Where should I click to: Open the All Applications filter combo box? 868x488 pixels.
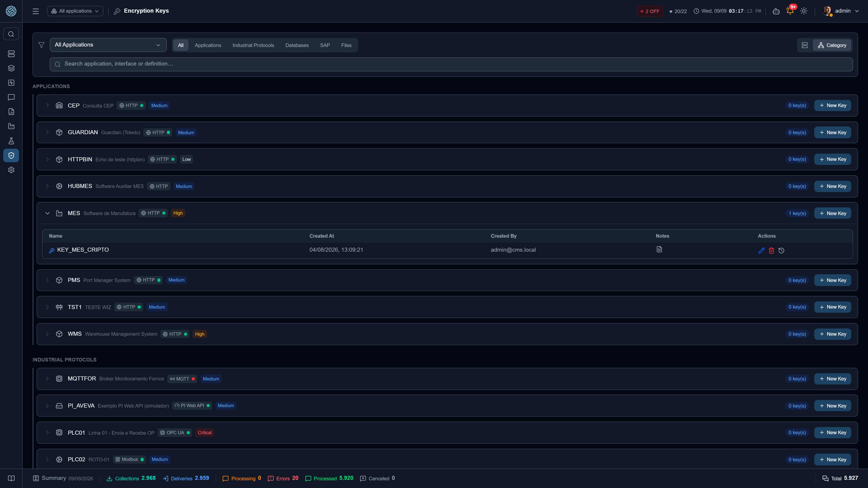108,45
